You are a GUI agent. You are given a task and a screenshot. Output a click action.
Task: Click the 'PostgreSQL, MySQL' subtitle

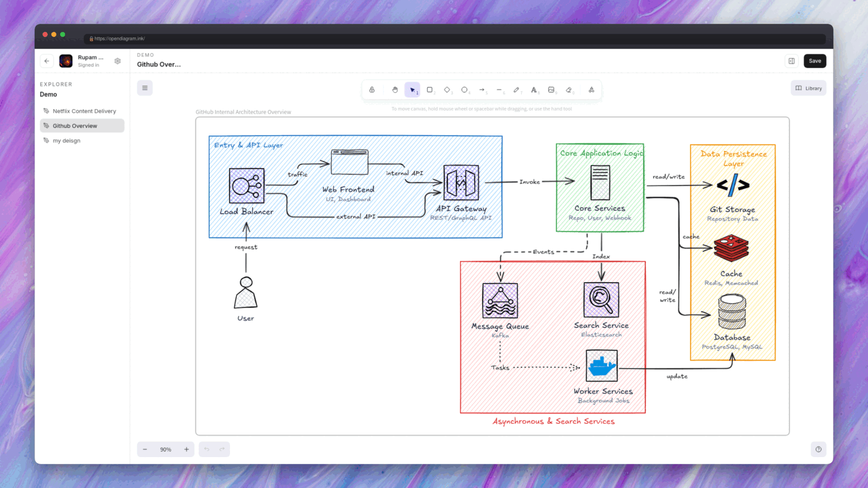732,347
